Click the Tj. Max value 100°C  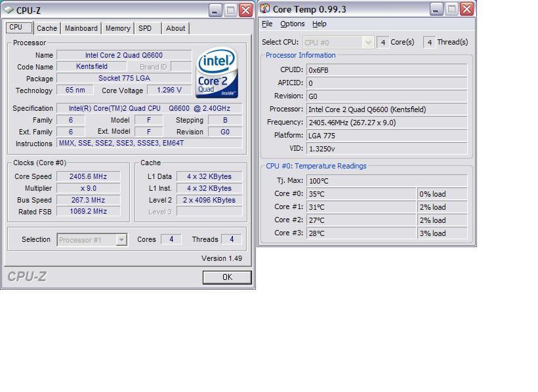pos(386,181)
